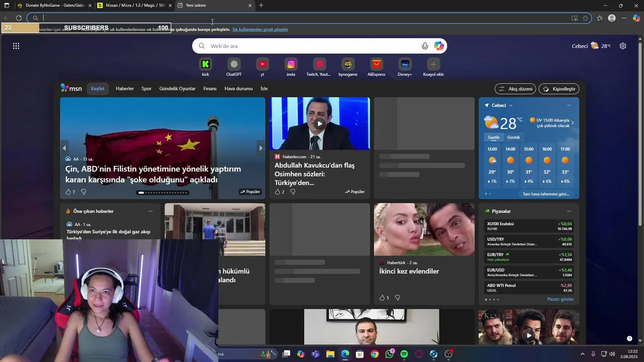
Task: Switch to the Nissan / Micra tab
Action: pyautogui.click(x=135, y=6)
